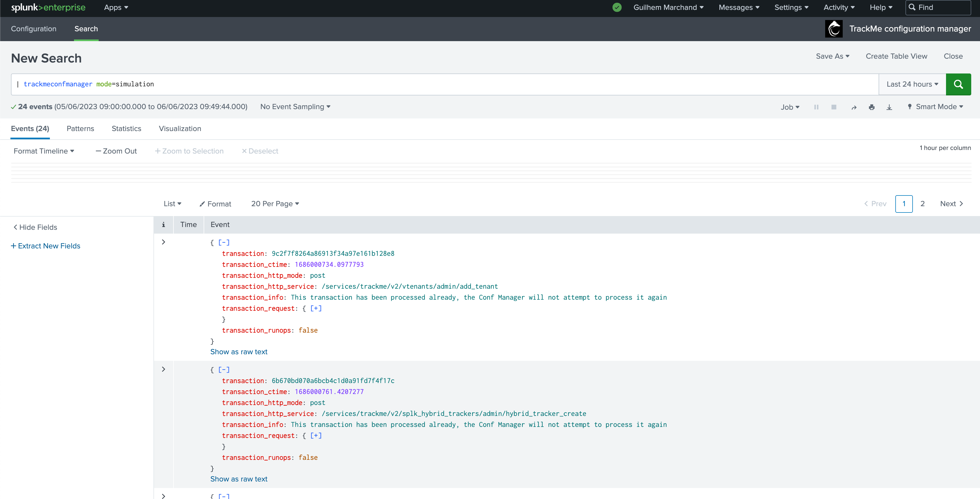
Task: Share the search job
Action: pyautogui.click(x=854, y=107)
